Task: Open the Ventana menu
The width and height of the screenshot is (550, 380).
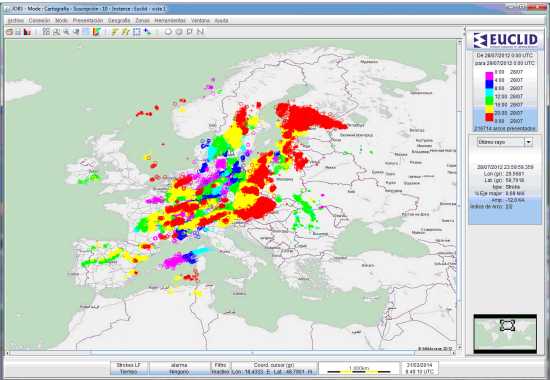Action: 200,21
